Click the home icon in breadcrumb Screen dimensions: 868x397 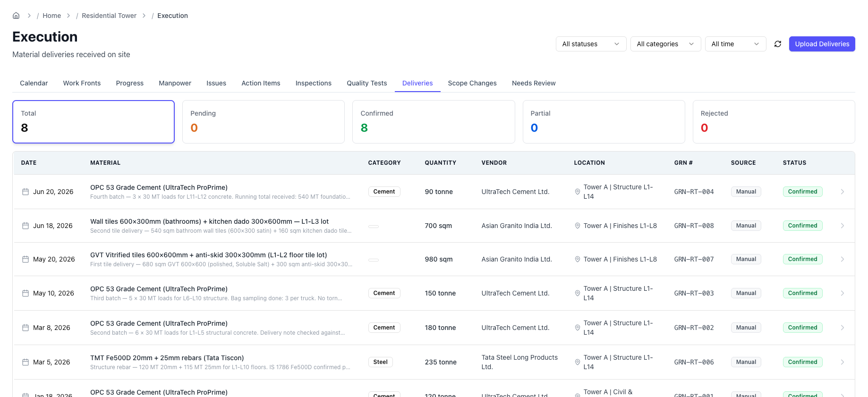[16, 16]
